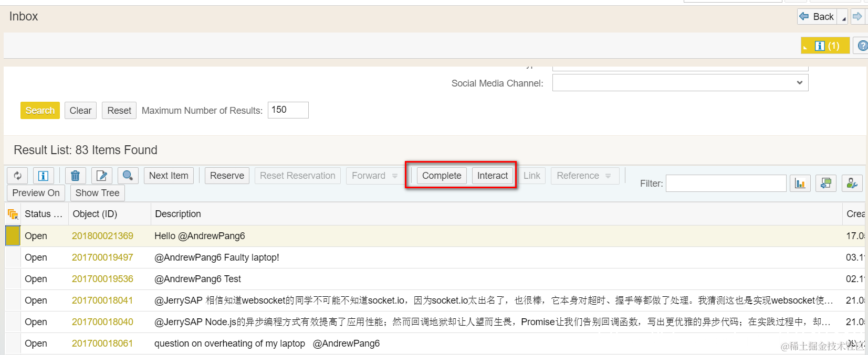Click the personalize user settings icon

coord(852,184)
